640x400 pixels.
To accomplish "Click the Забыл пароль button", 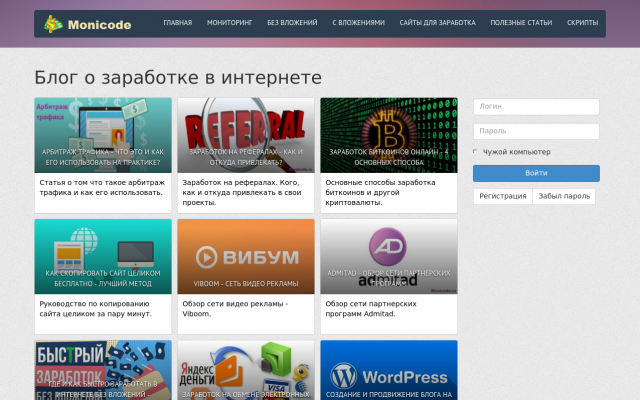I will coord(564,196).
